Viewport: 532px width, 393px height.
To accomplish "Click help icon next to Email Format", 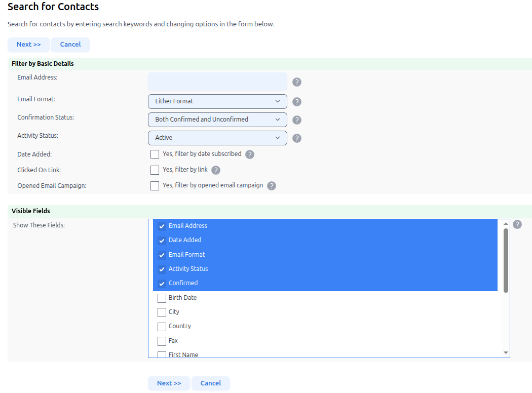I will coord(297,101).
